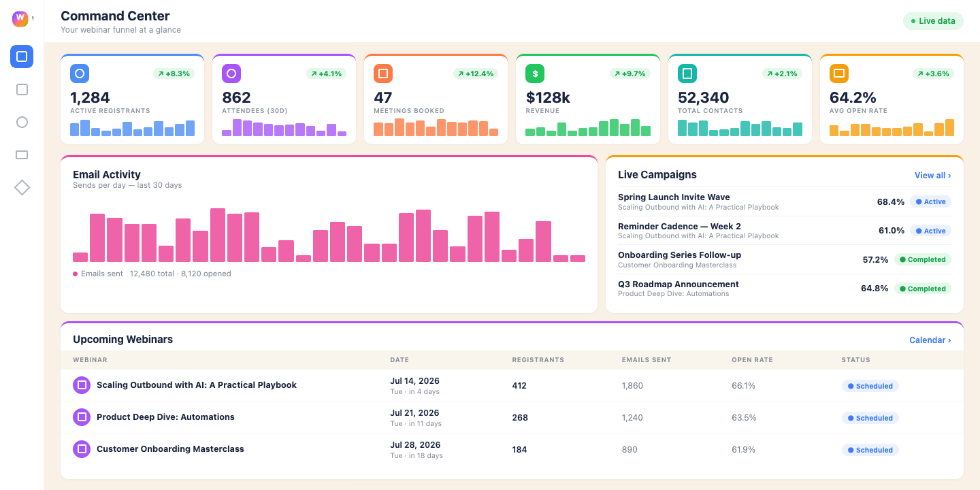Click the Live data badge
The image size is (980, 490).
933,21
